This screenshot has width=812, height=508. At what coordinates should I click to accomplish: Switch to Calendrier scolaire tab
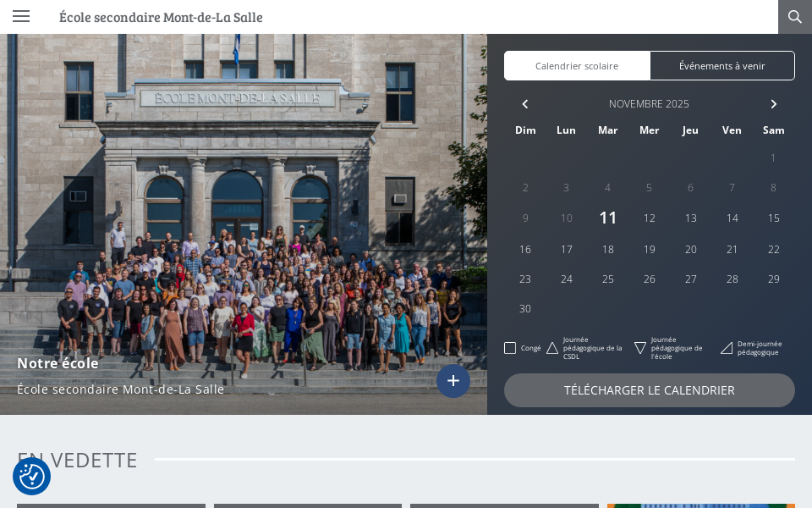coord(577,66)
